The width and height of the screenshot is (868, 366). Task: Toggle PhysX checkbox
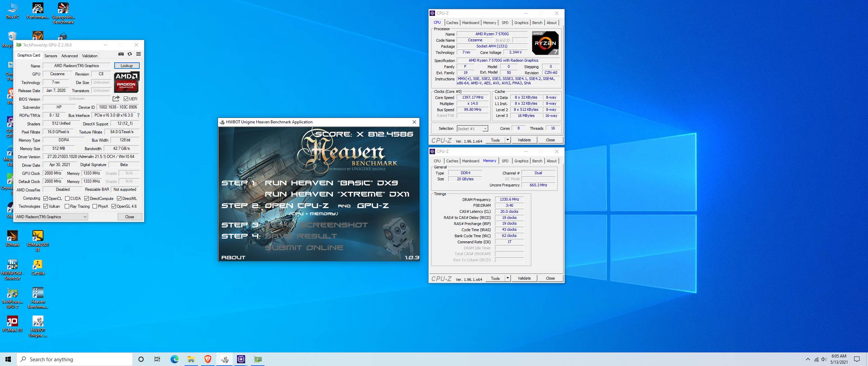point(95,206)
